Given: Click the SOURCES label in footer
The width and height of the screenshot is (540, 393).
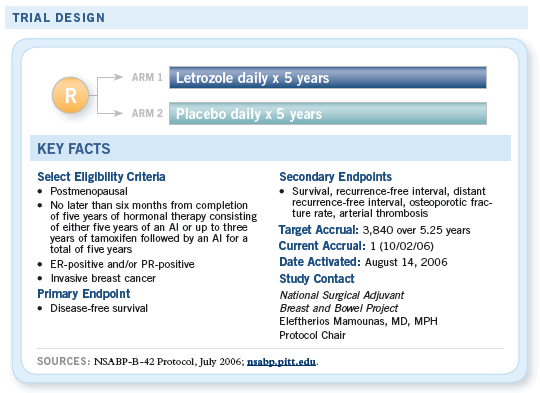Looking at the screenshot, I should (64, 361).
